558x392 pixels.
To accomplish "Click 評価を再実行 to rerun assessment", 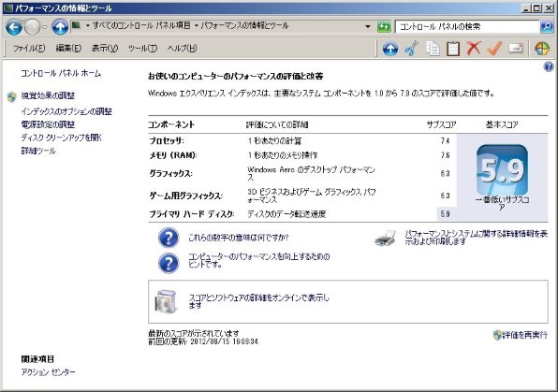I will (524, 335).
